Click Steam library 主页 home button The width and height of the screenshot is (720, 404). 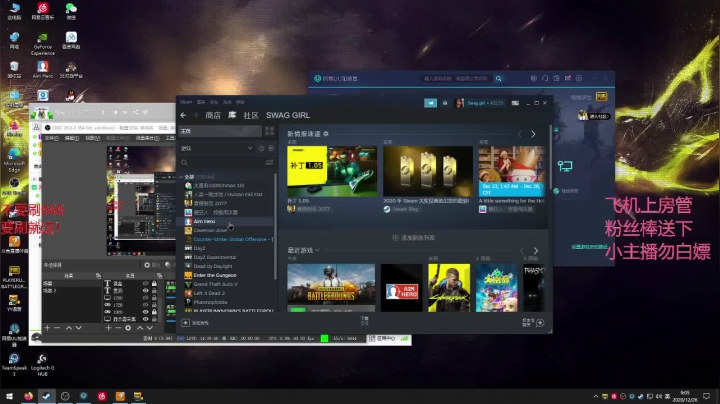tap(220, 131)
